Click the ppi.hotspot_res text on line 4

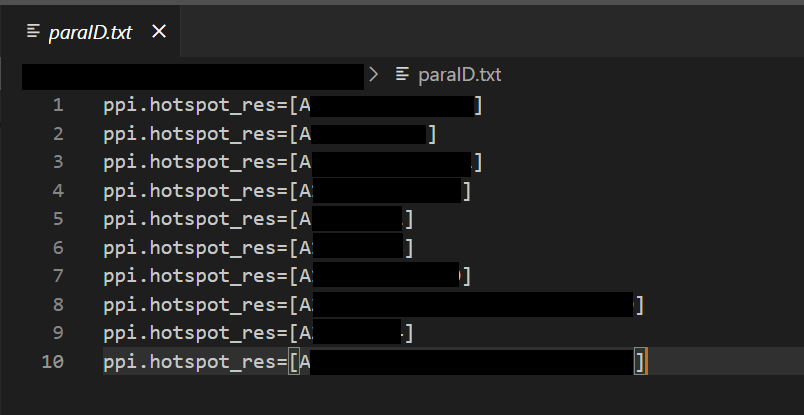click(190, 190)
